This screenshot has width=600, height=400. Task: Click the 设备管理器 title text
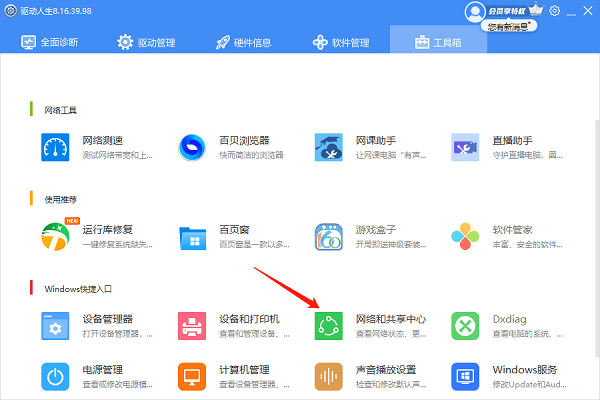[108, 319]
